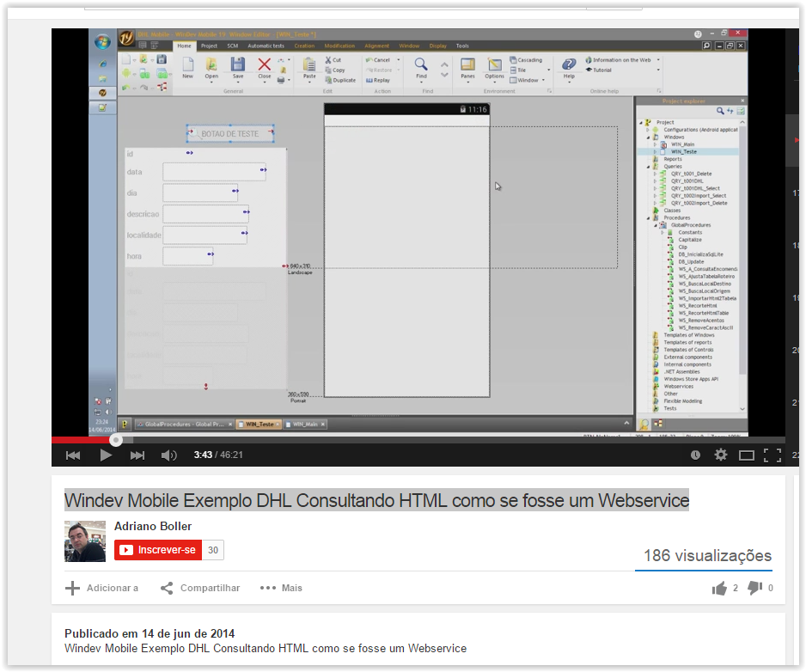Screen dimensions: 806x672
Task: Click the Open folder icon in ribbon
Action: 211,68
